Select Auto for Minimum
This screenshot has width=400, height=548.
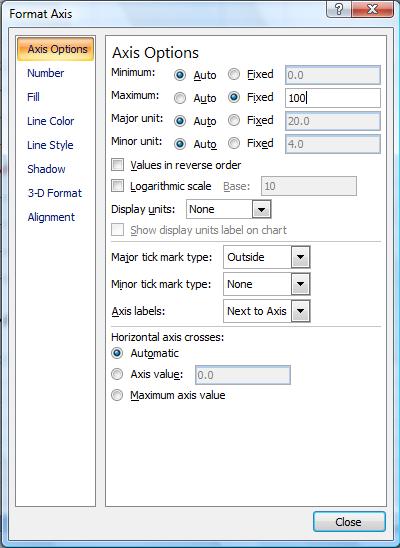[180, 75]
